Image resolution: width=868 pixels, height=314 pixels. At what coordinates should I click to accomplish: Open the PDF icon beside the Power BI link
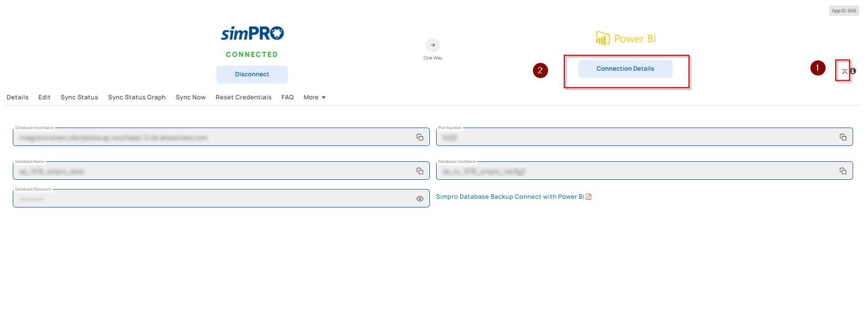pyautogui.click(x=589, y=197)
